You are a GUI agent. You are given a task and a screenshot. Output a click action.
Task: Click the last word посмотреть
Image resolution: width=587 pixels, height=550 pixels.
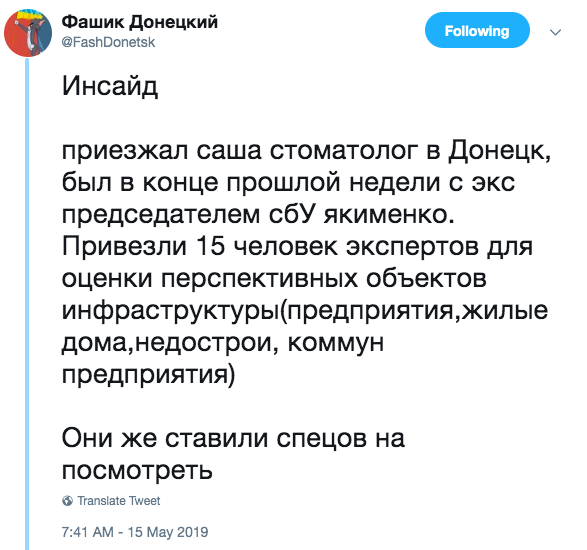(x=137, y=470)
